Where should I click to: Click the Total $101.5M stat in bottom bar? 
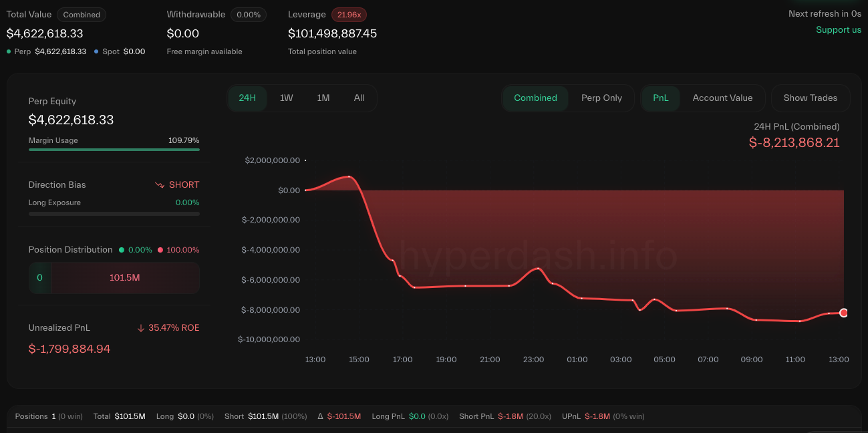[x=119, y=416]
